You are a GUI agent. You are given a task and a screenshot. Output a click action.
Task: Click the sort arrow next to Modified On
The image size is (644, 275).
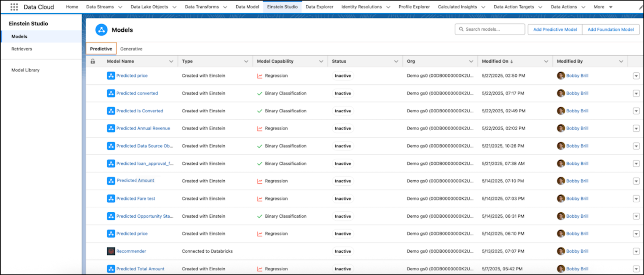tap(512, 61)
